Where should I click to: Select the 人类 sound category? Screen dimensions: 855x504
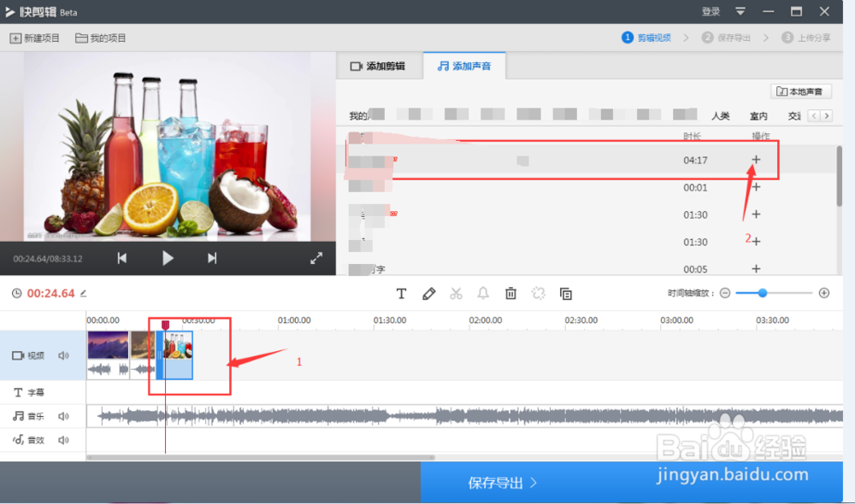(720, 115)
